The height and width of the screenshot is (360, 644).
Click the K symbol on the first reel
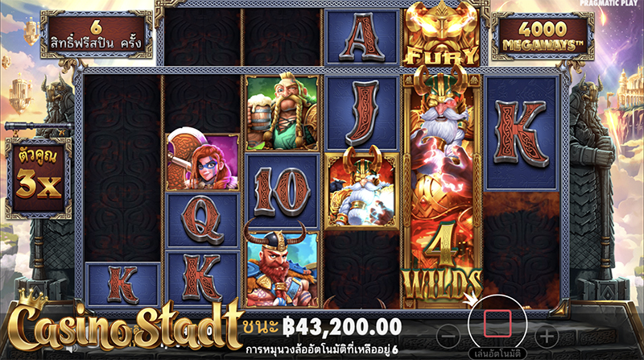click(x=122, y=285)
